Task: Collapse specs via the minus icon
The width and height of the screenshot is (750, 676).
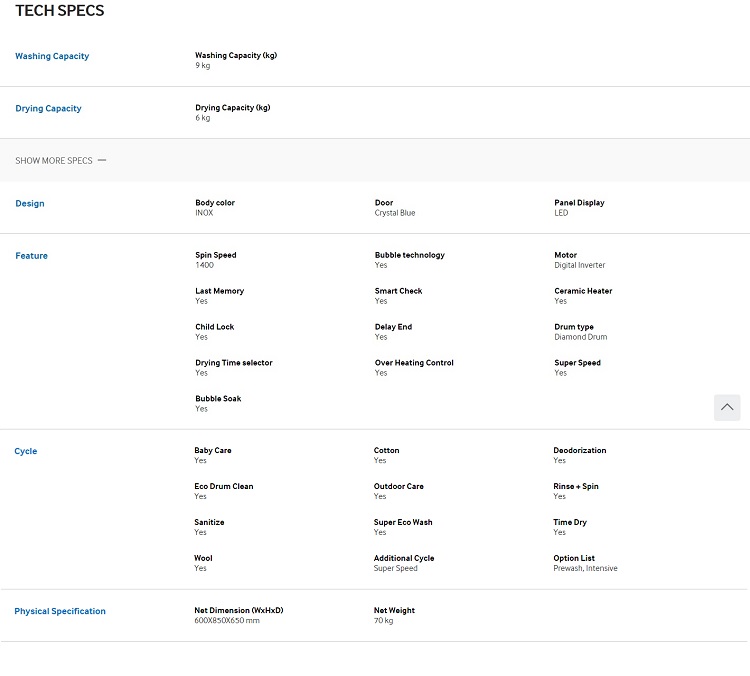Action: (102, 160)
